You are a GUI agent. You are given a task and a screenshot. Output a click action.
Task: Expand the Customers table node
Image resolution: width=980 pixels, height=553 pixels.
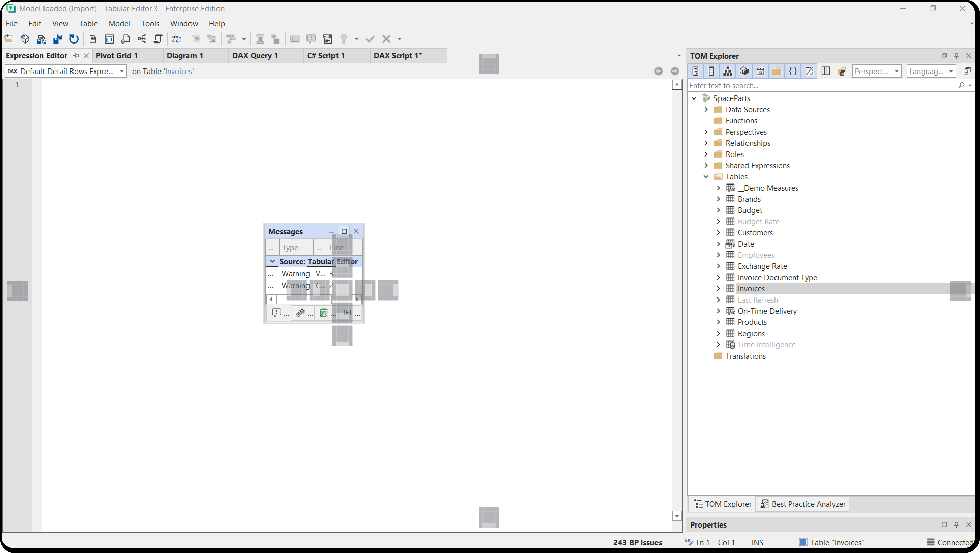point(719,233)
